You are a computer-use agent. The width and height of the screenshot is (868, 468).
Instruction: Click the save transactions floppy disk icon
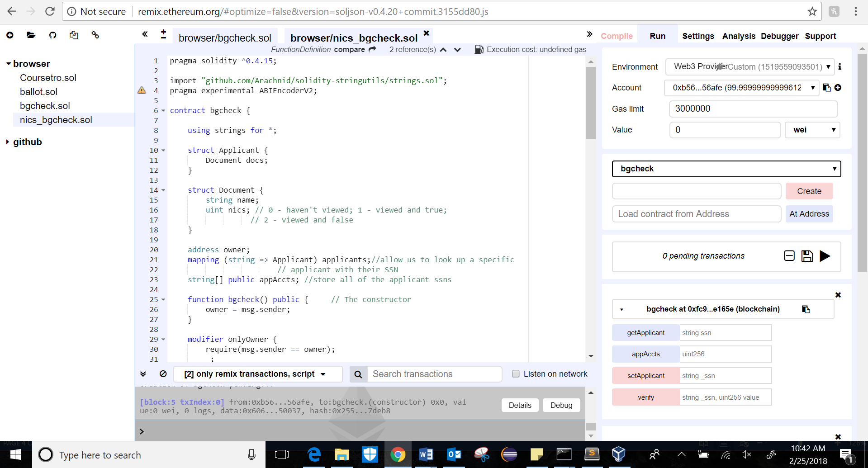coord(807,256)
